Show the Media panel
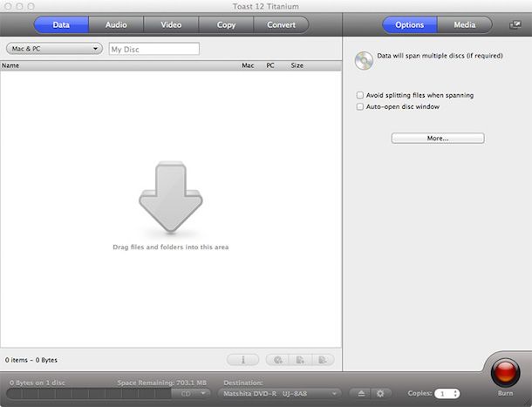 point(464,25)
